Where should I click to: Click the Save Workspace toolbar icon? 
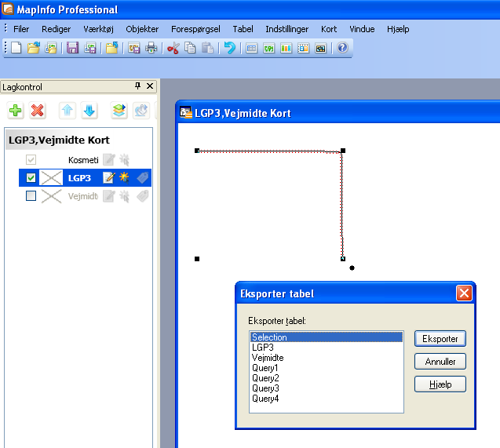90,48
